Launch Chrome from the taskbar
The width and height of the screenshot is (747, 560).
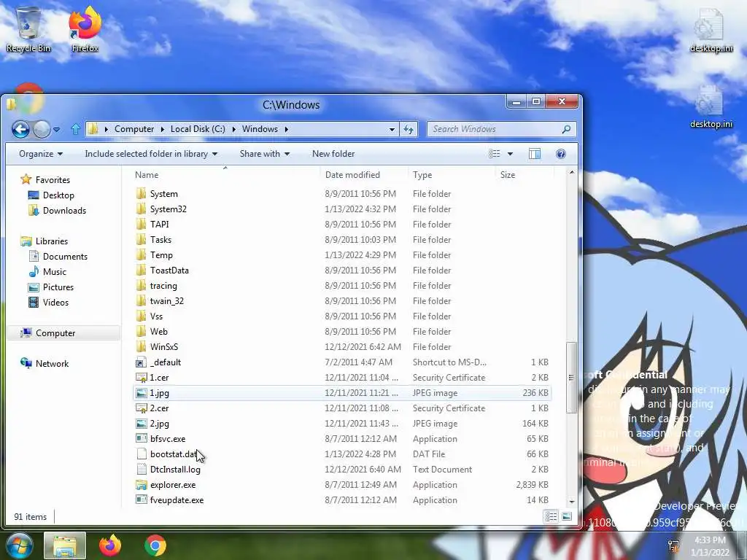click(x=155, y=545)
